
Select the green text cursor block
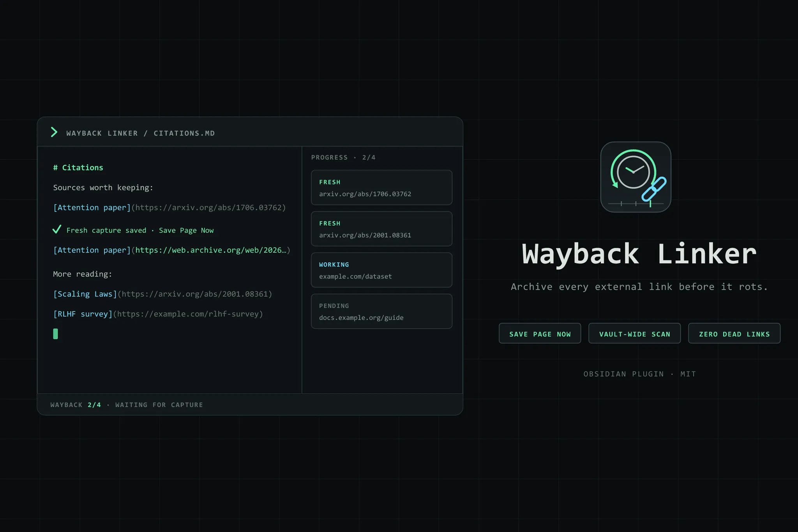[x=55, y=334]
